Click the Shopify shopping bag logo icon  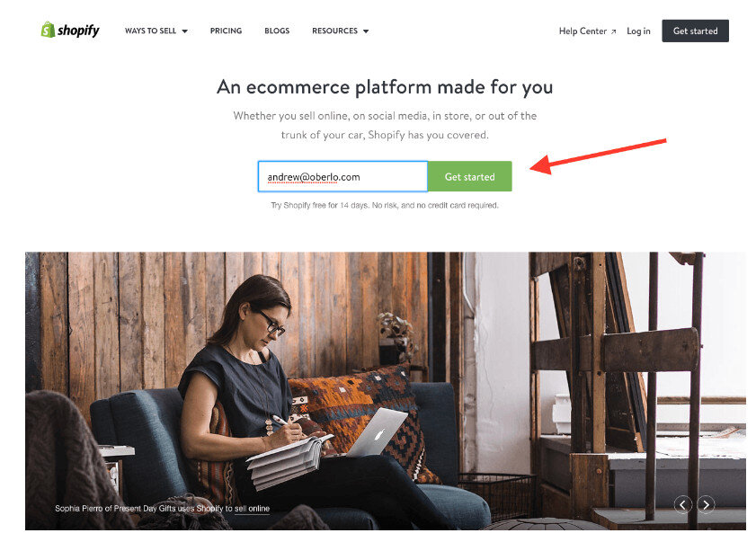coord(48,30)
